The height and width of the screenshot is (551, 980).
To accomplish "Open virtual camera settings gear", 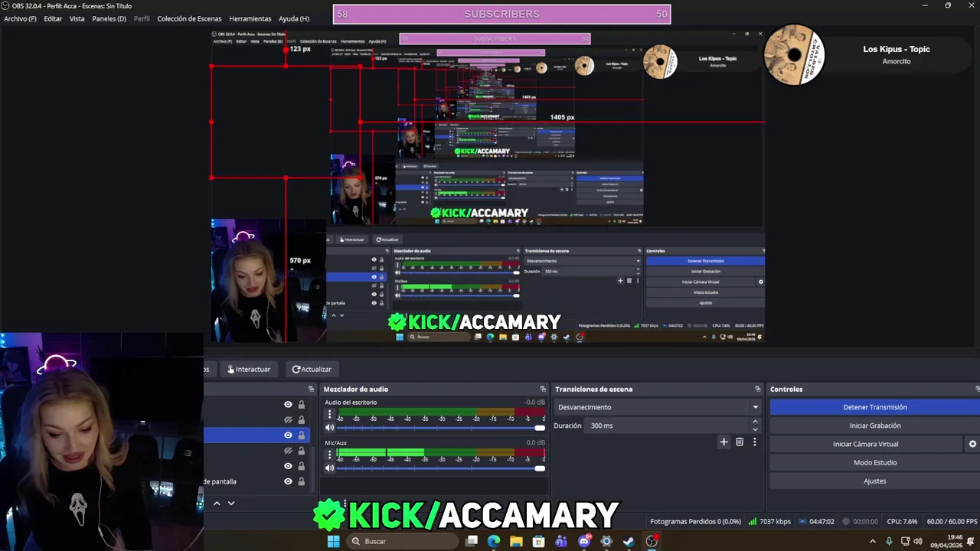I will [x=973, y=444].
